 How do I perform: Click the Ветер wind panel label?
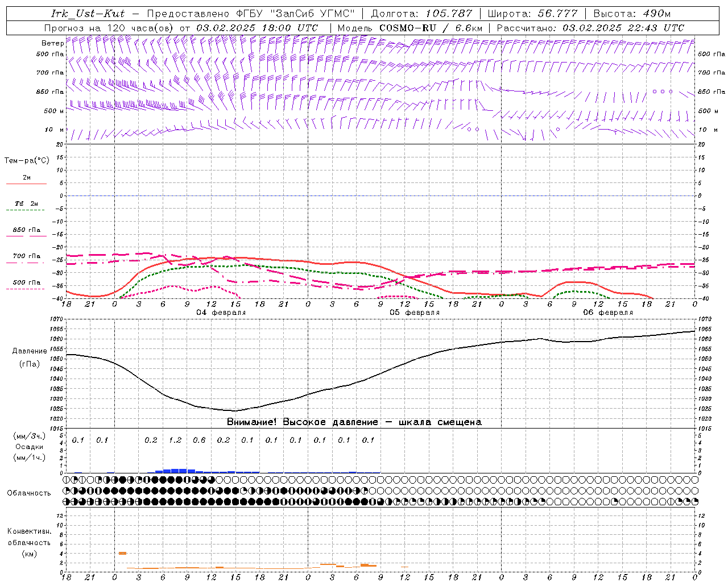point(52,43)
